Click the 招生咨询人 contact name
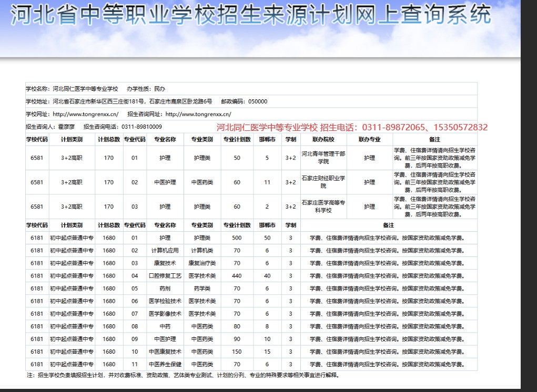537x392 pixels. click(x=66, y=127)
